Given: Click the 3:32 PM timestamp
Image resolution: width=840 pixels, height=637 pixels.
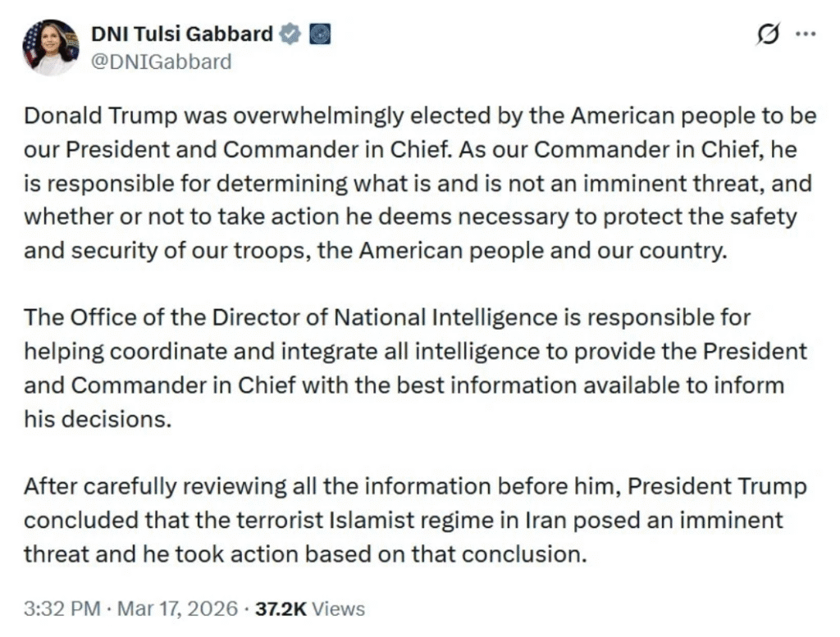Looking at the screenshot, I should (x=62, y=609).
